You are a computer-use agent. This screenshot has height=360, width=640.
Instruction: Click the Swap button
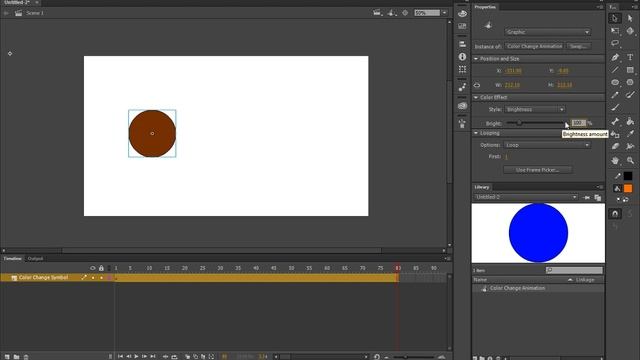578,46
